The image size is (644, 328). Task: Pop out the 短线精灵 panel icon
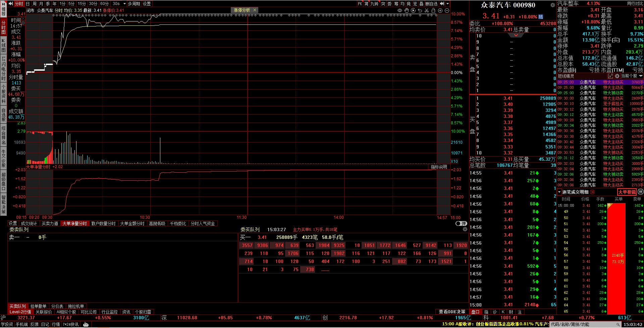point(610,76)
